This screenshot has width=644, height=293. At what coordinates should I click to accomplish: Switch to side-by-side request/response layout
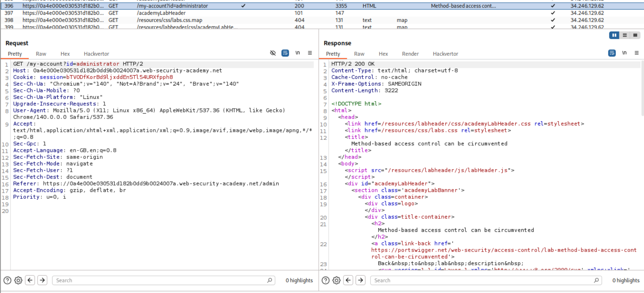[614, 35]
